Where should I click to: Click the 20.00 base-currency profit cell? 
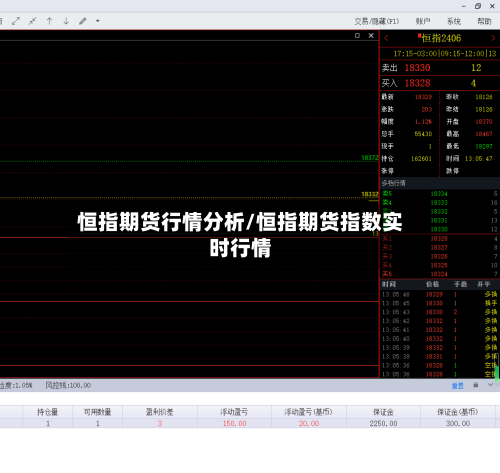(x=309, y=423)
